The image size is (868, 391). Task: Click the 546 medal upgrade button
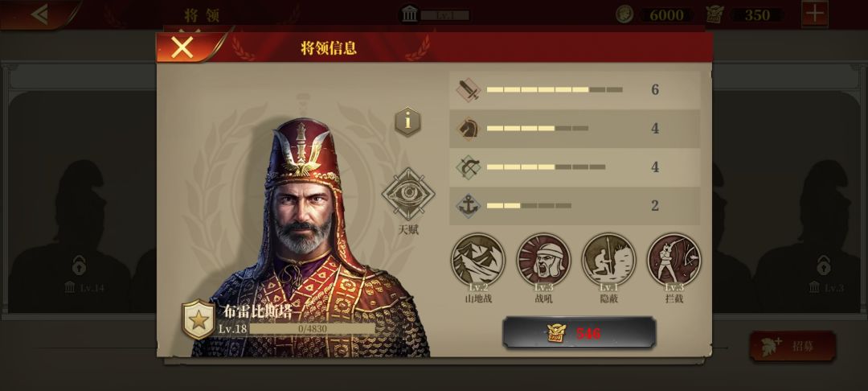[579, 333]
